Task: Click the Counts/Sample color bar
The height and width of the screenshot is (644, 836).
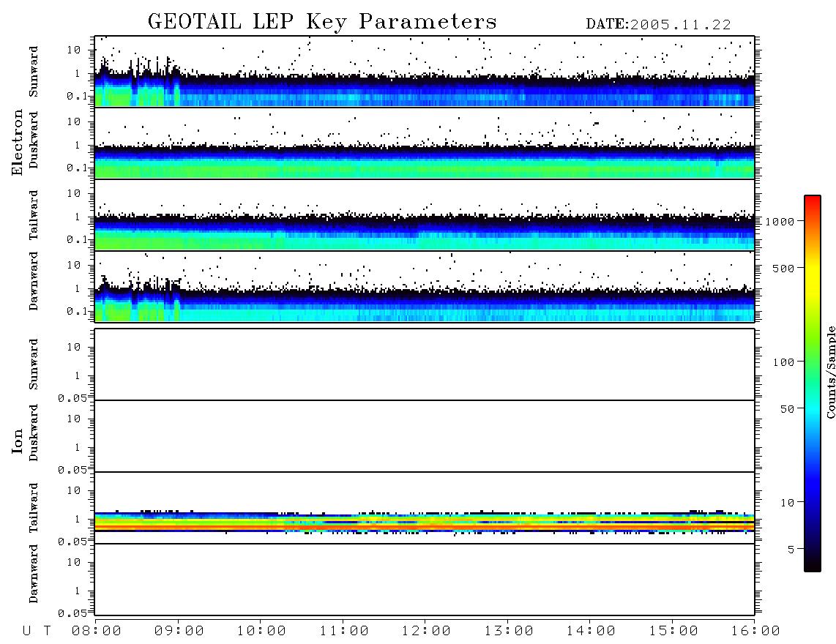Action: click(x=813, y=383)
